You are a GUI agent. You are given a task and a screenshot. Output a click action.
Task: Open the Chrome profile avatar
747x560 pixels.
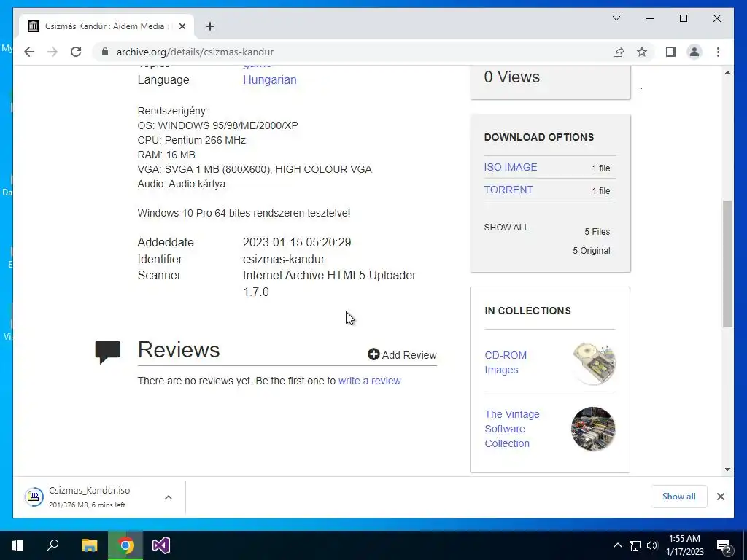pos(694,52)
